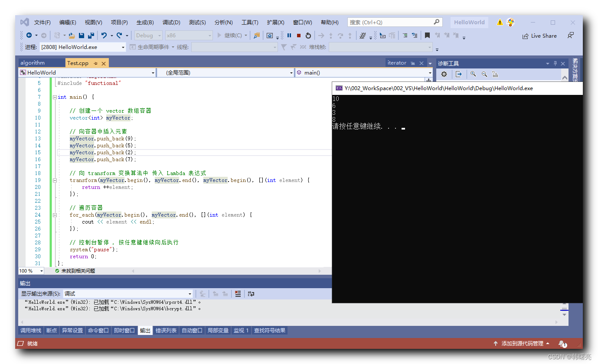
Task: Restart the debugging session
Action: click(307, 36)
